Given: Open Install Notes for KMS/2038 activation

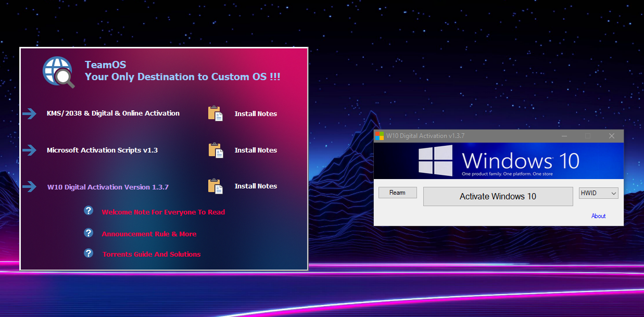Looking at the screenshot, I should tap(256, 113).
